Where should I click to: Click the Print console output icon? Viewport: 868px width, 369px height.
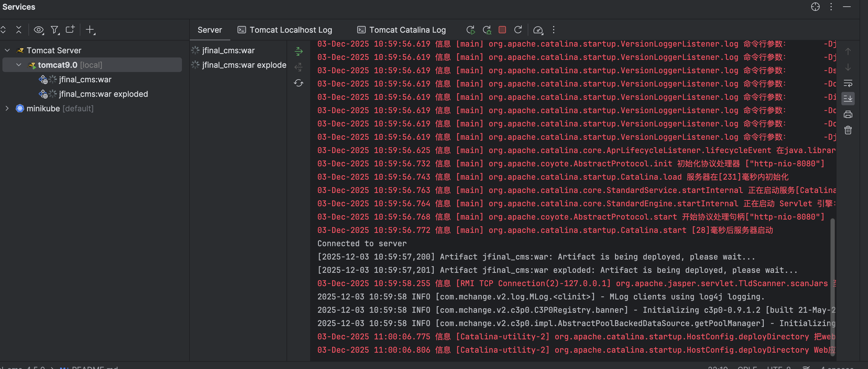[x=848, y=115]
